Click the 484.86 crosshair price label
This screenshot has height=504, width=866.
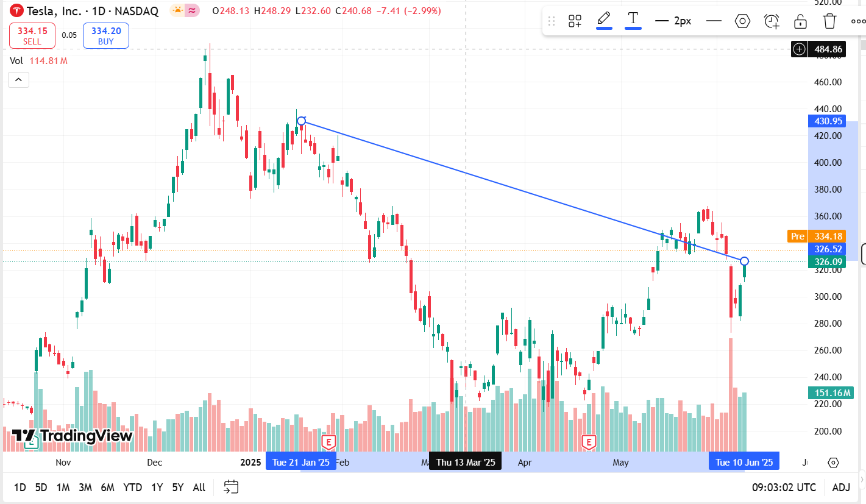tap(826, 49)
